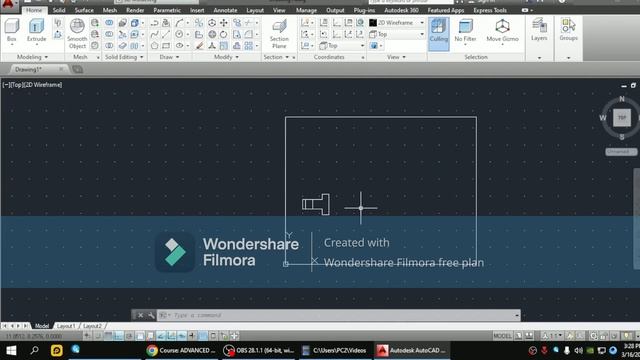Viewport: 640px width, 360px height.
Task: Open the Groups panel button
Action: (x=568, y=30)
